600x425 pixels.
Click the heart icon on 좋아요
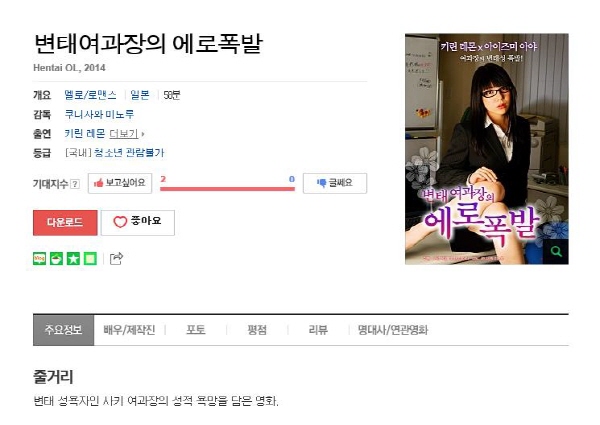(x=120, y=222)
